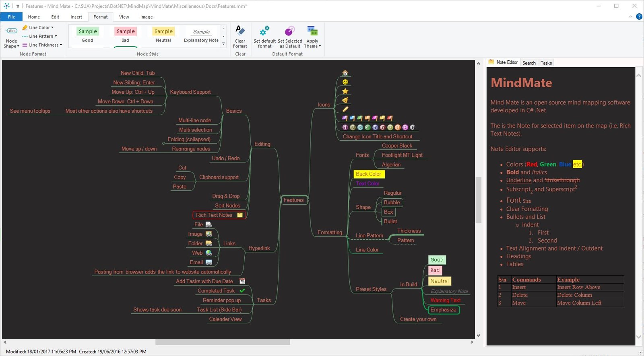644x356 pixels.
Task: Toggle the Folding (collapsed) node circle
Action: 163,143
